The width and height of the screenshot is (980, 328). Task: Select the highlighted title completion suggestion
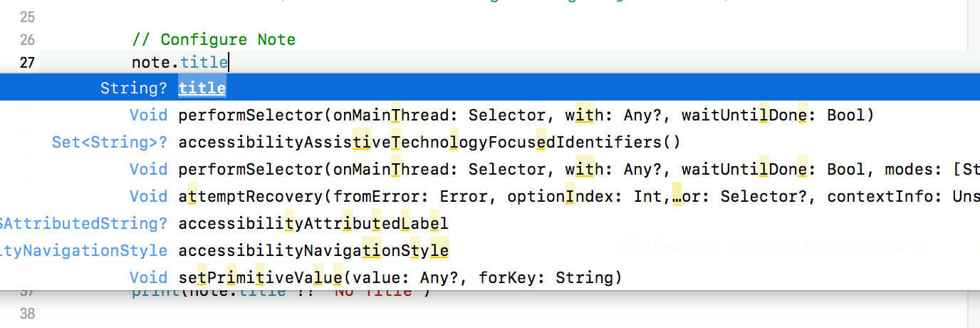click(x=202, y=88)
